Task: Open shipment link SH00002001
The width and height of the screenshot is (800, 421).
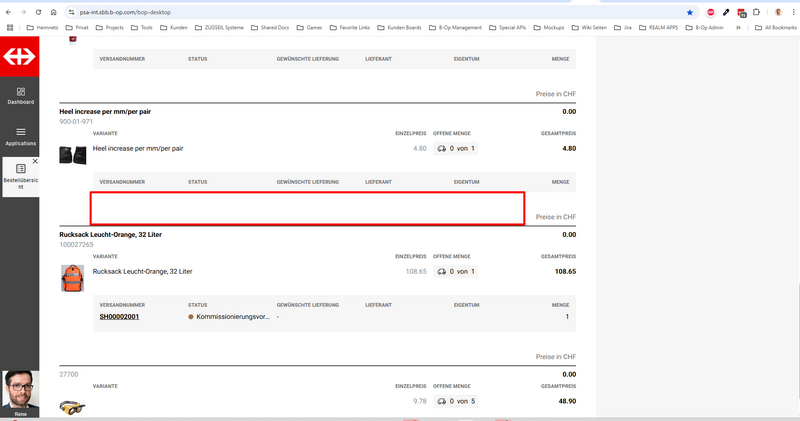Action: [x=119, y=317]
